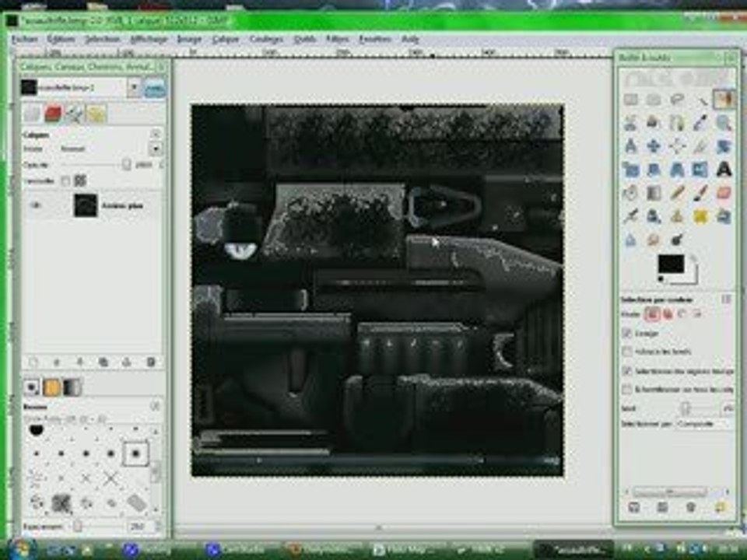Open tool options tab configuration menu

725,299
